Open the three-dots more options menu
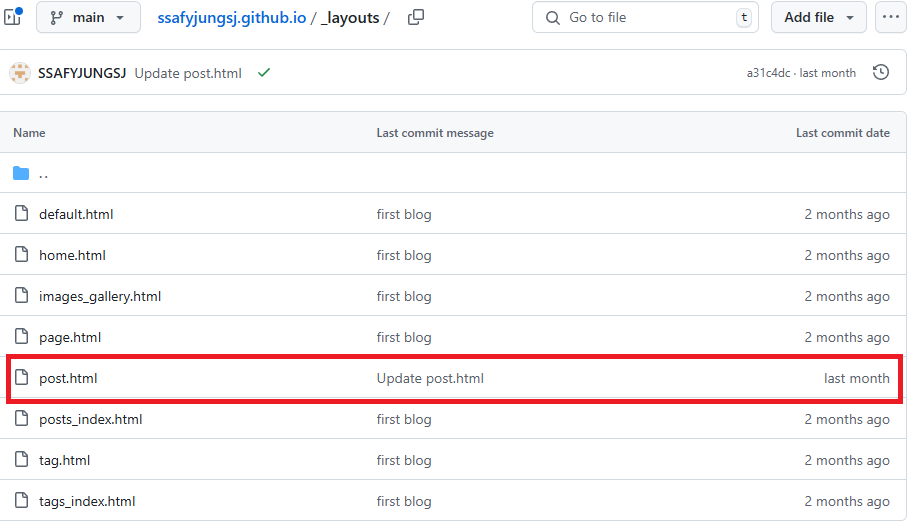The height and width of the screenshot is (527, 914). click(891, 17)
